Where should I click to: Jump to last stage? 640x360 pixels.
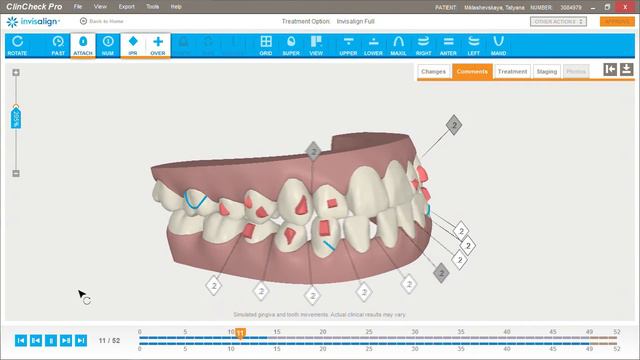81,340
